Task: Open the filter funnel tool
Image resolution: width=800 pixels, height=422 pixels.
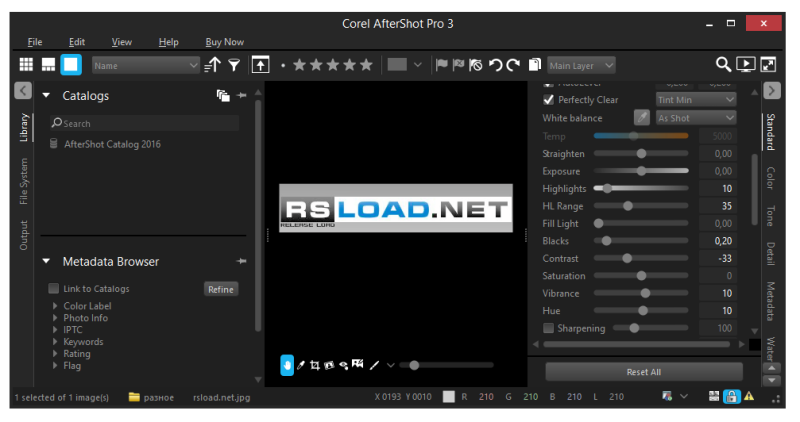Action: point(234,65)
